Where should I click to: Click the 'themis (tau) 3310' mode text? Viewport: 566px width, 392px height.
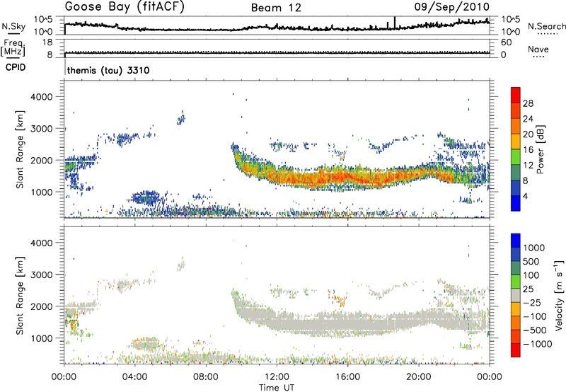[x=108, y=70]
